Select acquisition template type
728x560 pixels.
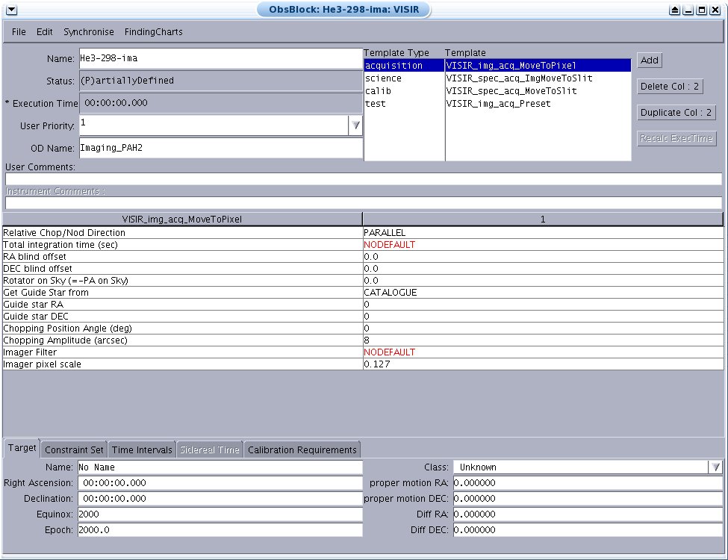pyautogui.click(x=404, y=66)
